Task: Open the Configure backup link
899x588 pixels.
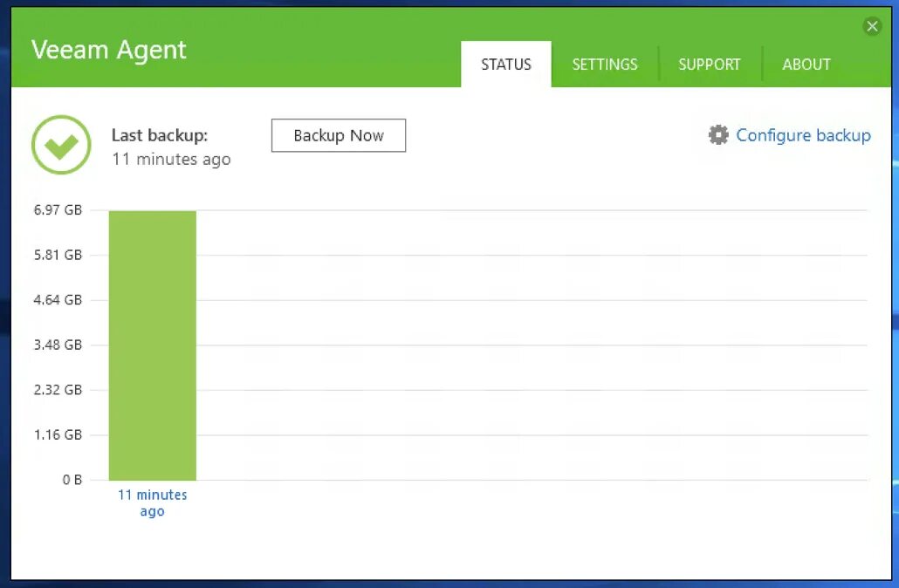Action: (x=803, y=135)
